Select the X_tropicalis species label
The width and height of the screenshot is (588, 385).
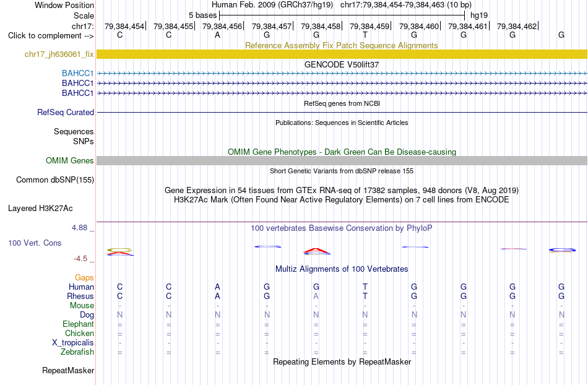click(x=73, y=343)
